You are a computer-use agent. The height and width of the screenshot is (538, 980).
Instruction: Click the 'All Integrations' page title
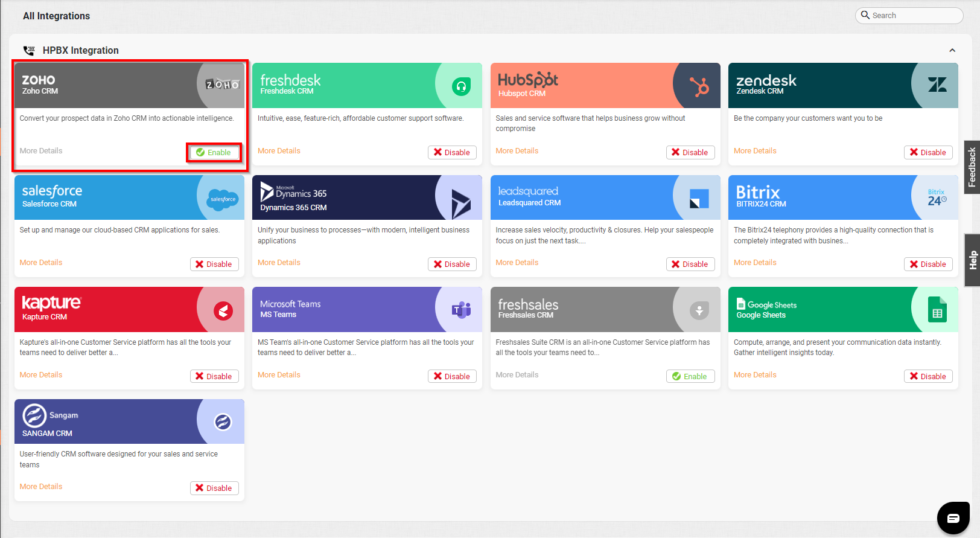pos(57,16)
